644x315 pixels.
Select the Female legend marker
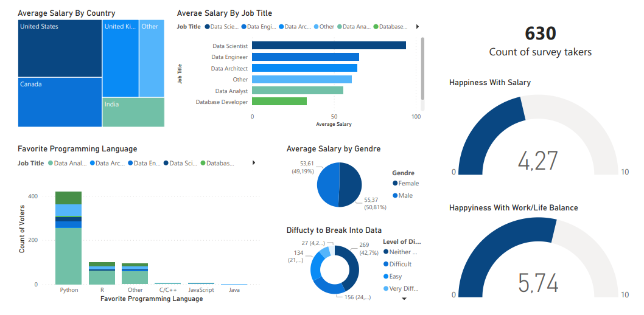point(395,183)
